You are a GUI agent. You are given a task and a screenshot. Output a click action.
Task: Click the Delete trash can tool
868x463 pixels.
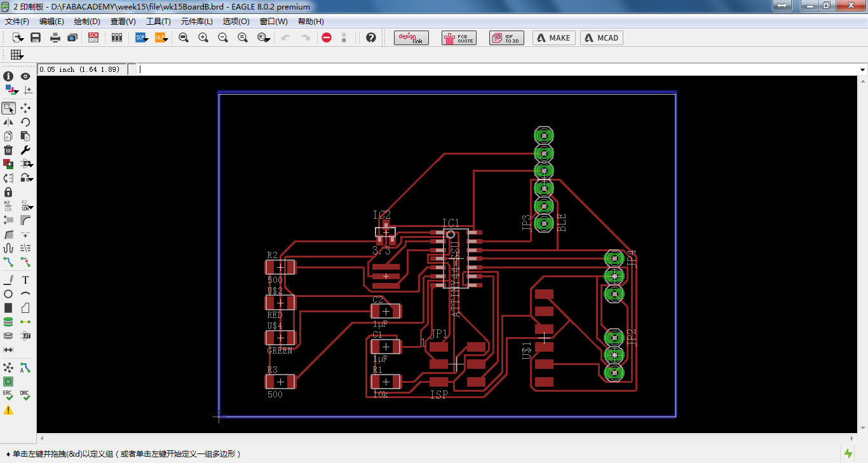click(x=8, y=150)
